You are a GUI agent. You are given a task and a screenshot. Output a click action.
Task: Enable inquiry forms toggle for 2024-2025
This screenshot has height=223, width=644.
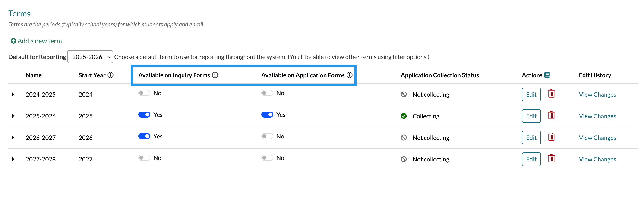click(144, 93)
